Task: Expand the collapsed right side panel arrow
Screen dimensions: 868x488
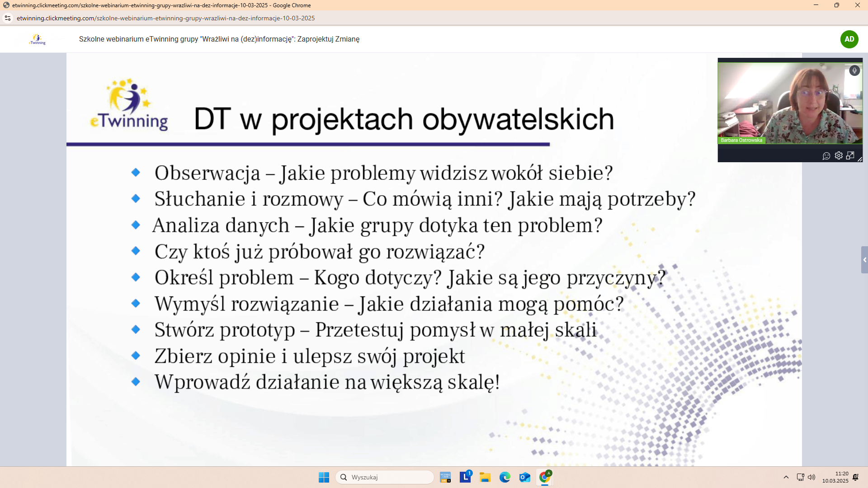Action: coord(864,260)
